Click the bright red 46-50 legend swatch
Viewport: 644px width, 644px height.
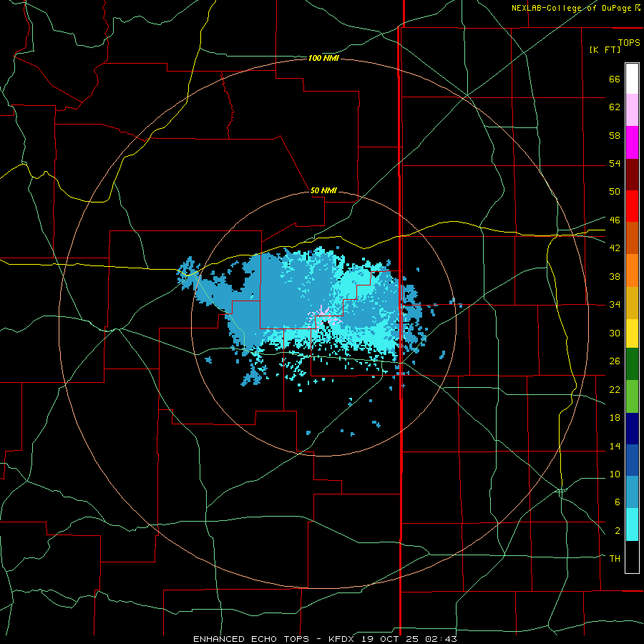coord(632,206)
